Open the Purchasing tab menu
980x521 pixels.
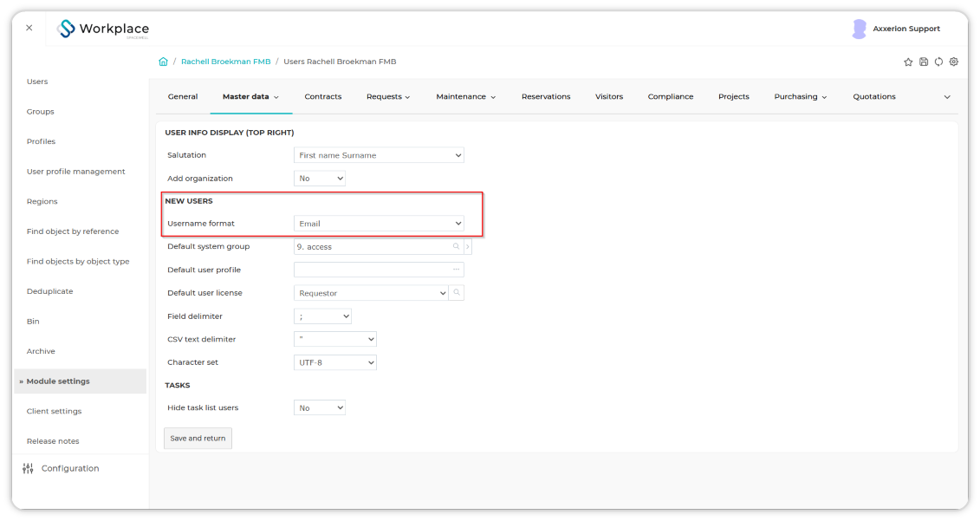click(801, 96)
